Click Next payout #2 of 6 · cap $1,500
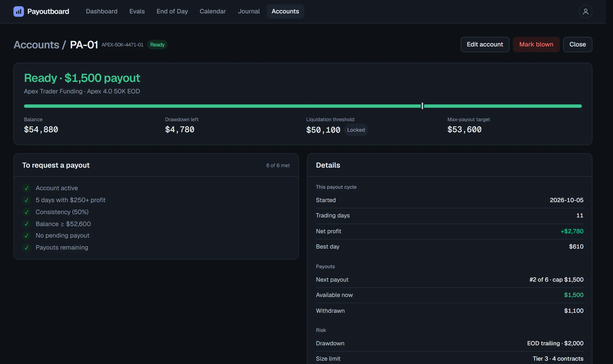The height and width of the screenshot is (364, 613). [556, 280]
